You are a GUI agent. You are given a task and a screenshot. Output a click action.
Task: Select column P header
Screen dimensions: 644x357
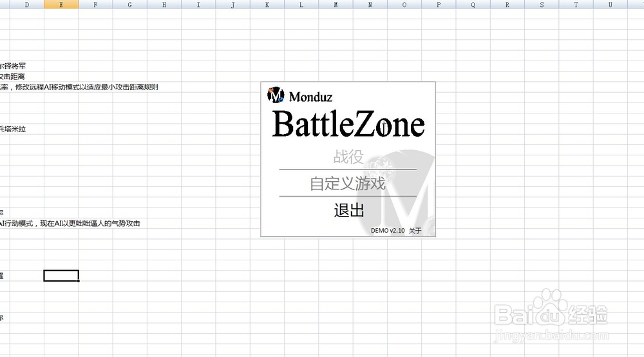tap(439, 5)
